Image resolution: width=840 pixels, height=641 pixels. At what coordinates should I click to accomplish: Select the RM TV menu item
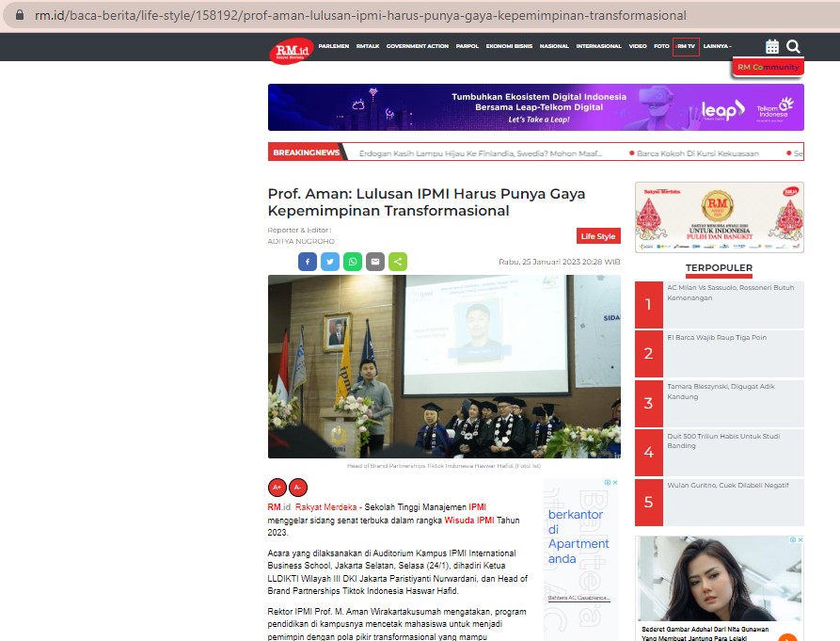(686, 47)
